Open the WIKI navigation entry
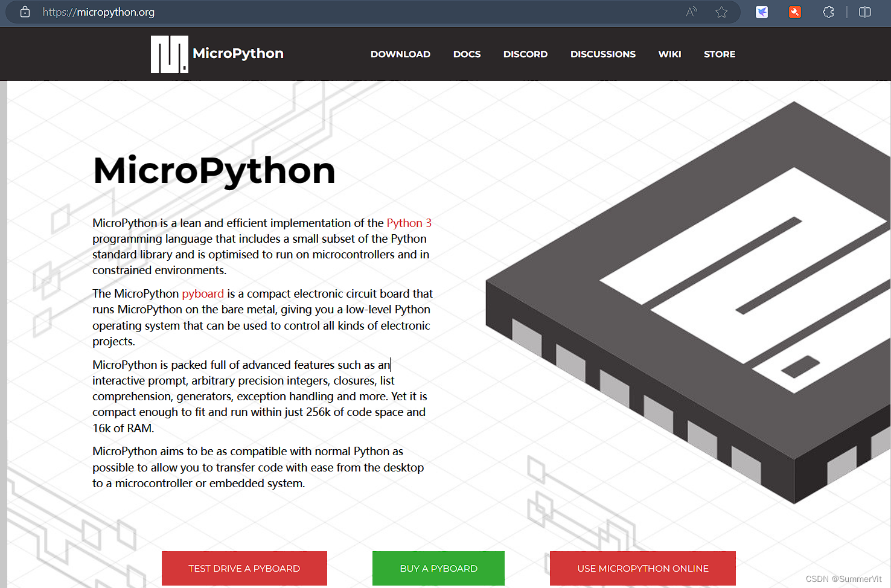Screen dimensions: 891x588 (x=669, y=54)
